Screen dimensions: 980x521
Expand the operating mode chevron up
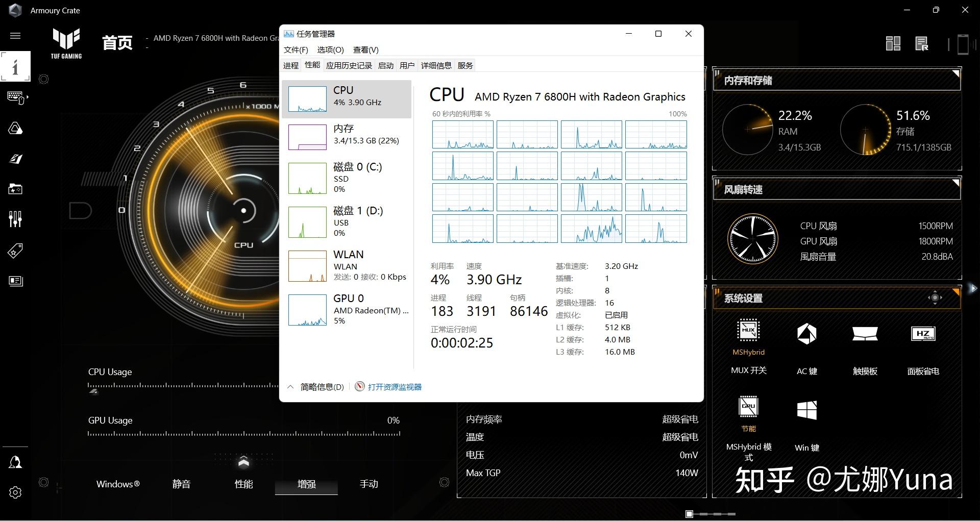point(243,462)
